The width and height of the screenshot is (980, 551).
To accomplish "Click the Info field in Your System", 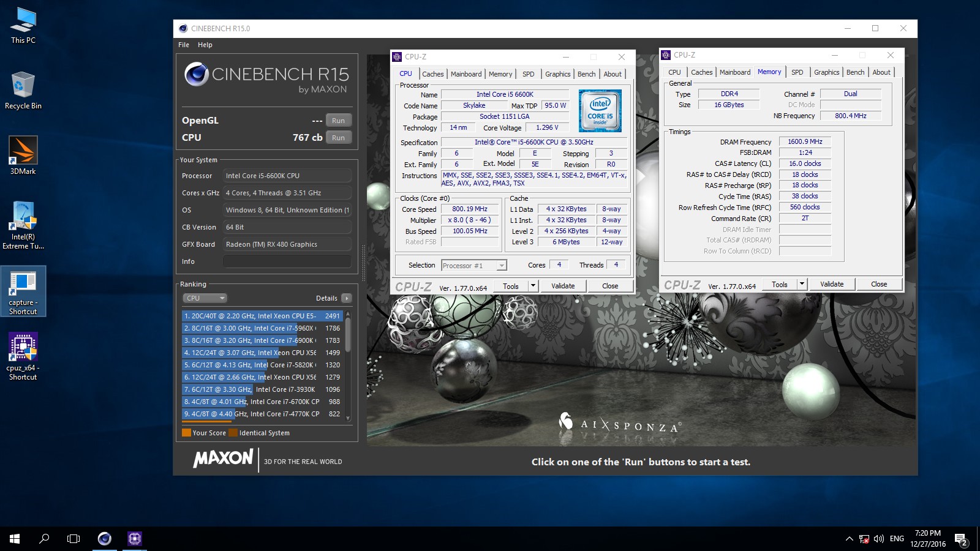I will pos(287,261).
